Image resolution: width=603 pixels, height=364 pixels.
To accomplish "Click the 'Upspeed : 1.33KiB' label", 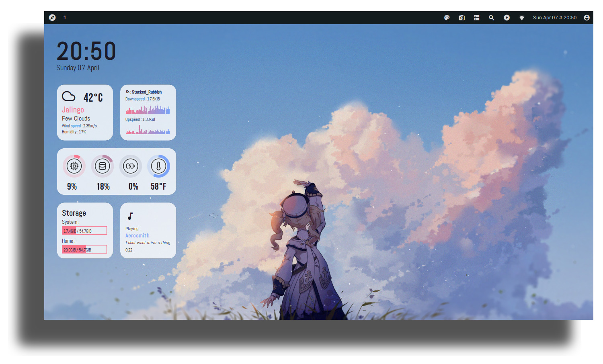I will tap(140, 119).
